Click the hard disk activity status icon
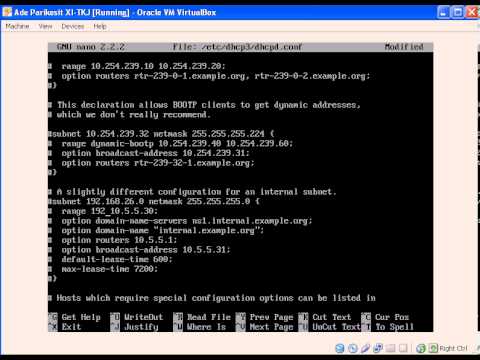 pyautogui.click(x=340, y=348)
